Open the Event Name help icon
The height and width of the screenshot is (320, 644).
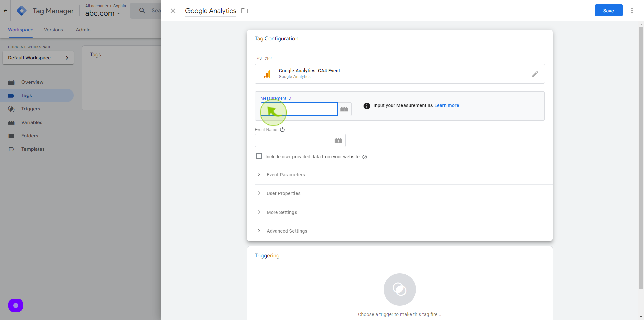[x=282, y=130]
